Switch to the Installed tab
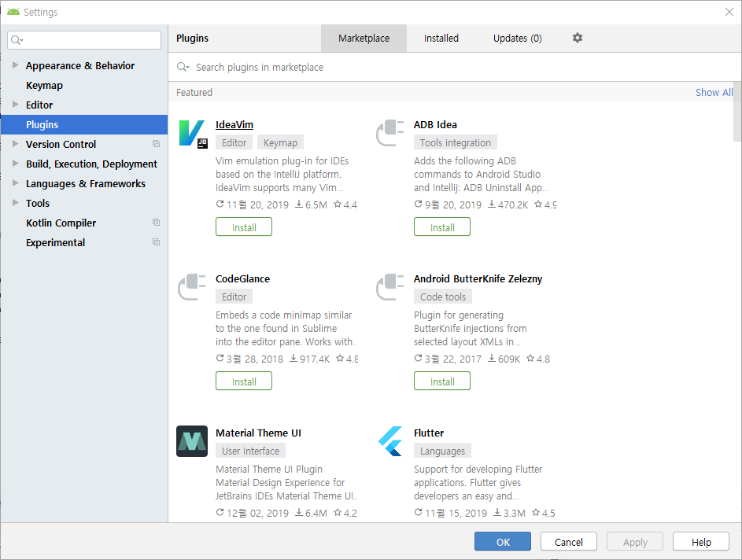The image size is (742, 560). point(441,39)
